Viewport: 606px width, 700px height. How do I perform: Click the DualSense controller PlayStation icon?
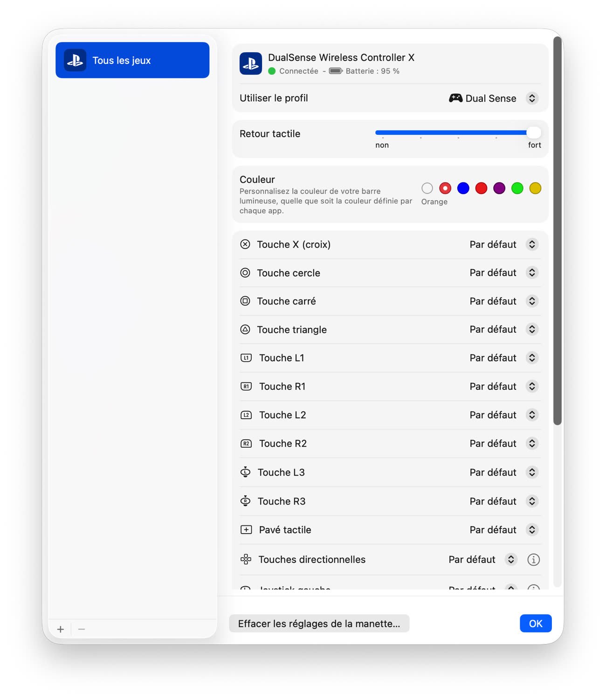[x=251, y=63]
